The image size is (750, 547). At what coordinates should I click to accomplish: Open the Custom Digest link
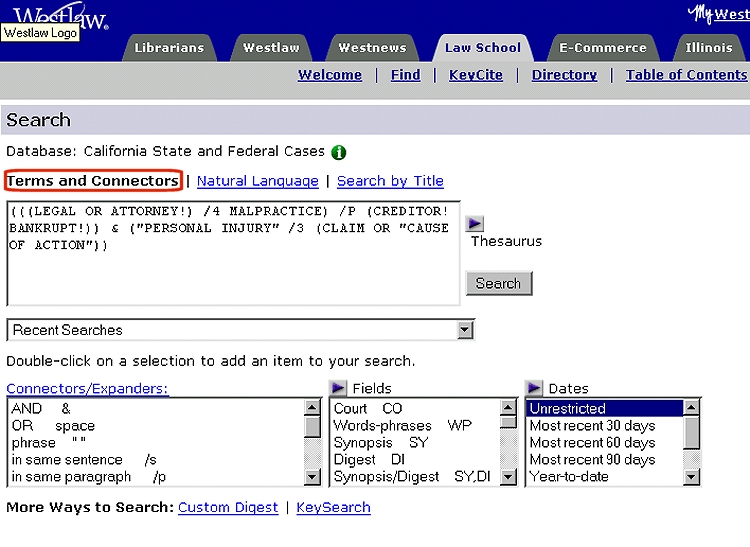[x=228, y=507]
